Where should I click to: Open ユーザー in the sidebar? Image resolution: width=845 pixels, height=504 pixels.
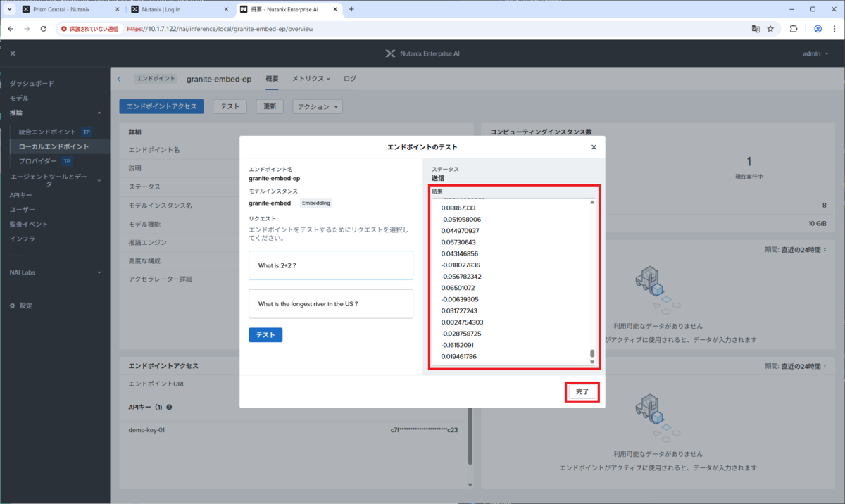22,210
